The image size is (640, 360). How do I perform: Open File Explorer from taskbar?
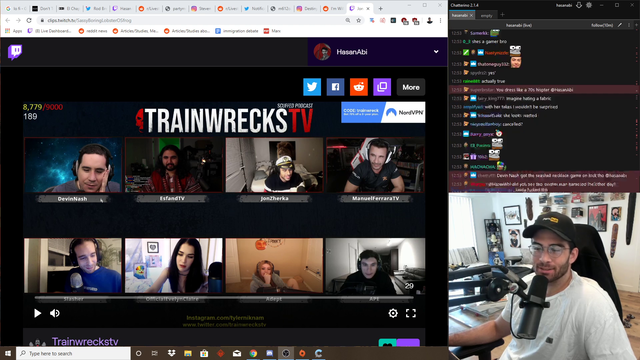pyautogui.click(x=188, y=353)
